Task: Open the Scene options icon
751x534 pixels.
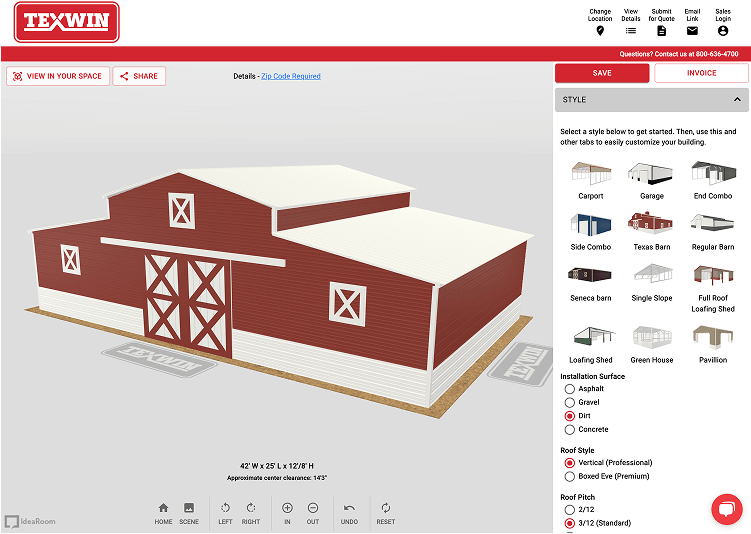Action: coord(189,508)
